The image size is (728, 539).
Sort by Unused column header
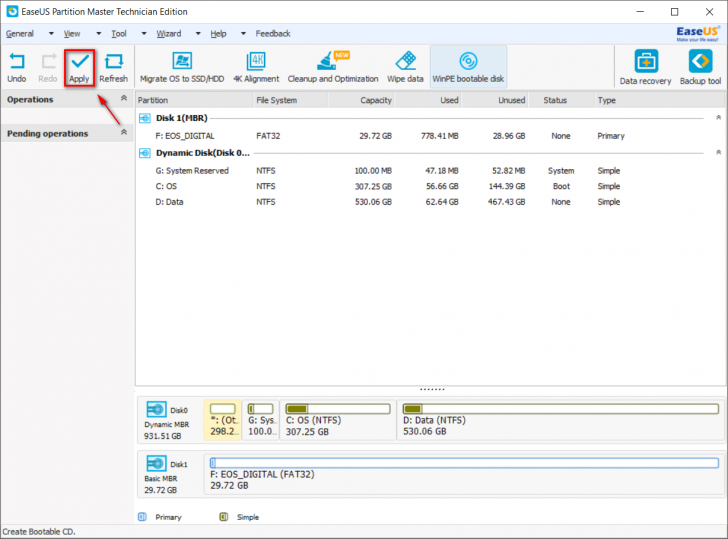pos(495,100)
